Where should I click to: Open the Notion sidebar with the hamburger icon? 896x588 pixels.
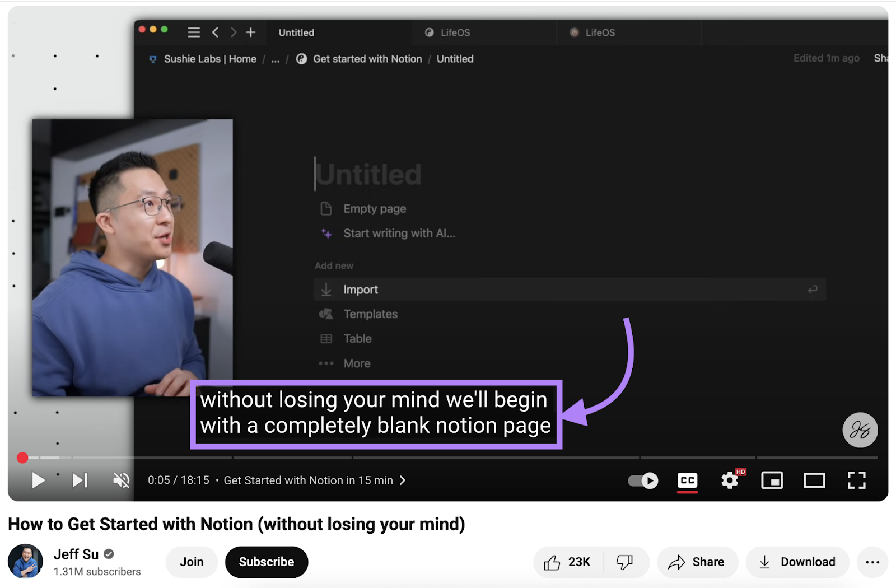pyautogui.click(x=194, y=32)
